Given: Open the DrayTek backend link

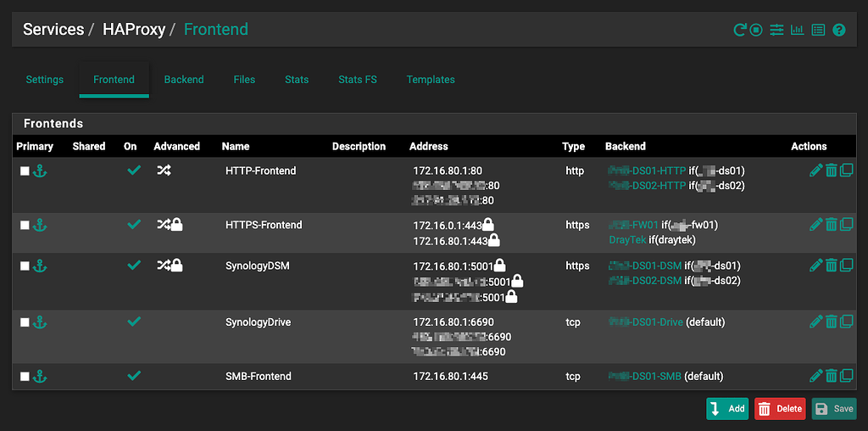Looking at the screenshot, I should coord(627,240).
